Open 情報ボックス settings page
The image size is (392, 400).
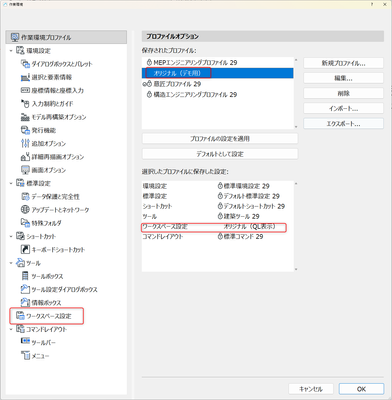pyautogui.click(x=41, y=303)
